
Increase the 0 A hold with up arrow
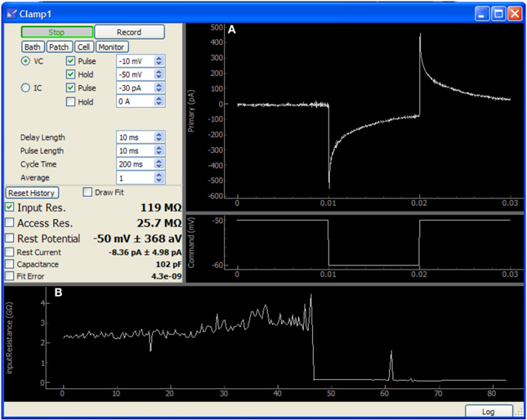159,98
